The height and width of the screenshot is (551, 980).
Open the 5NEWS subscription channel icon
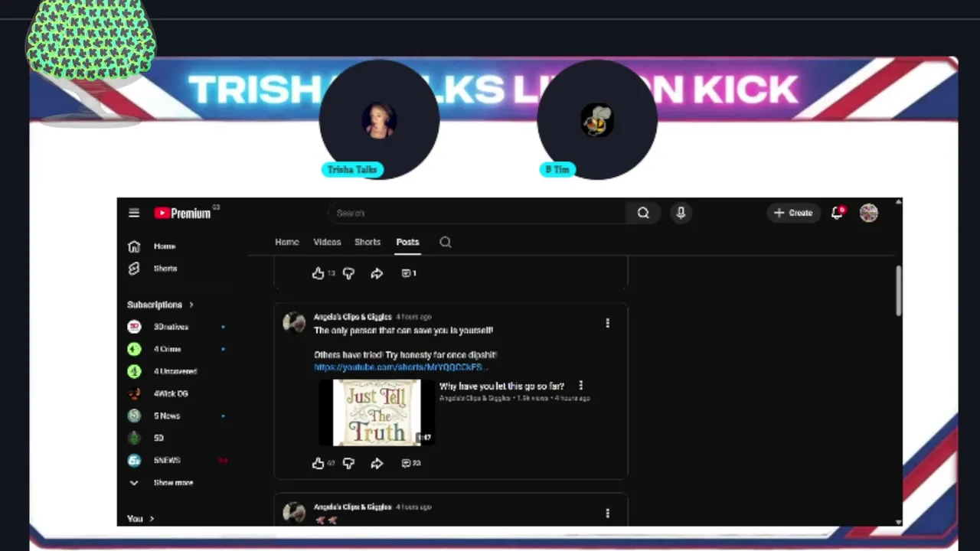click(x=134, y=460)
